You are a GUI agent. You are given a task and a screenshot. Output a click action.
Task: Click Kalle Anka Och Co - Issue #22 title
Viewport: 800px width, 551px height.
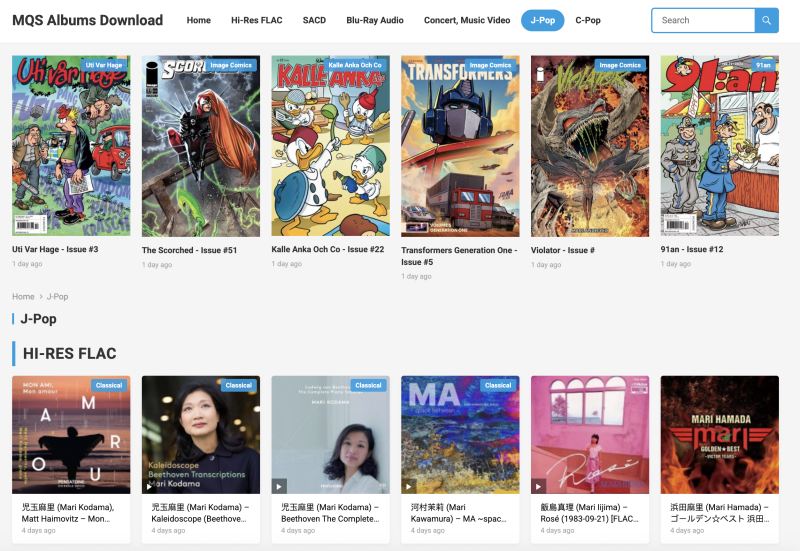tap(328, 249)
